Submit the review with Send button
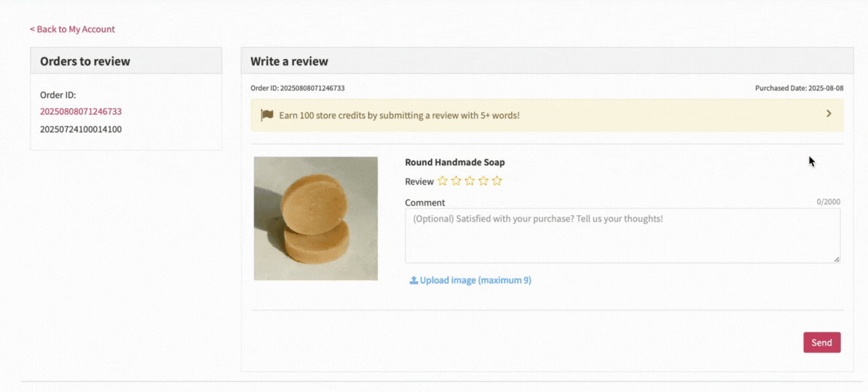 (822, 343)
